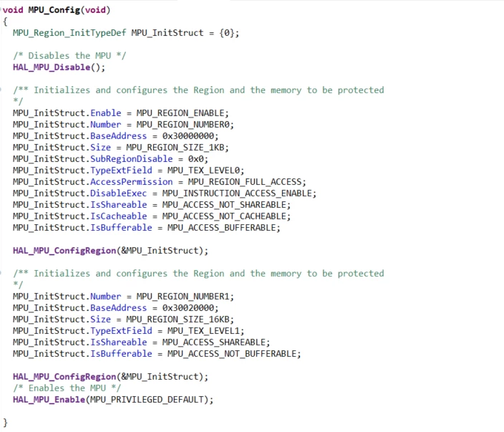Click the SubRegionDisable field

click(x=132, y=159)
